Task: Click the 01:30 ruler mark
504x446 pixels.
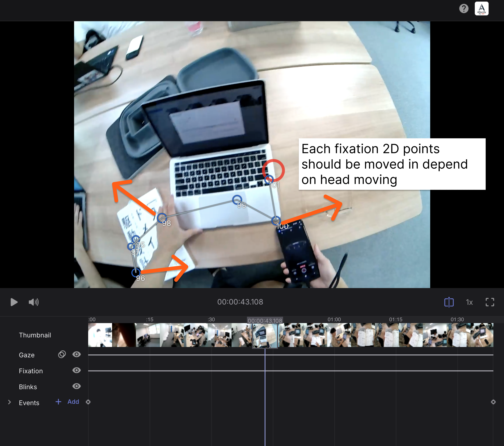Action: click(x=457, y=319)
